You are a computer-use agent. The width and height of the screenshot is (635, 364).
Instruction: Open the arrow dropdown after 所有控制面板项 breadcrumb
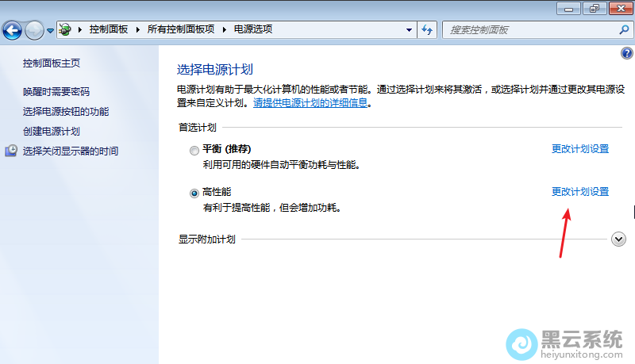[225, 29]
